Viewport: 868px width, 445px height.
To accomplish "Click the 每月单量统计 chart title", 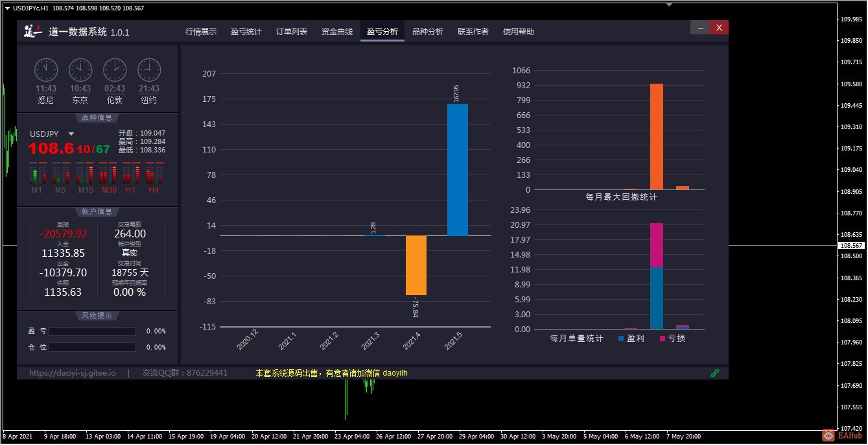I will pyautogui.click(x=576, y=339).
